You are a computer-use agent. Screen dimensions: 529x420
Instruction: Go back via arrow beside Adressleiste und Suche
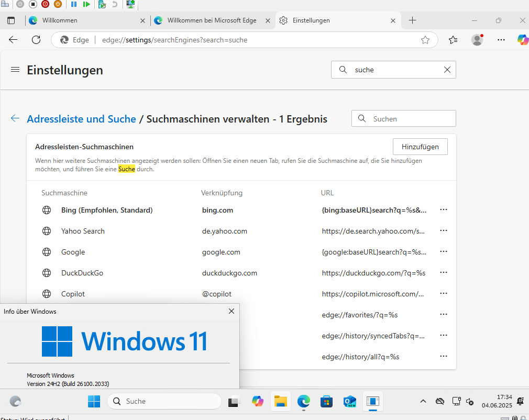pos(15,118)
